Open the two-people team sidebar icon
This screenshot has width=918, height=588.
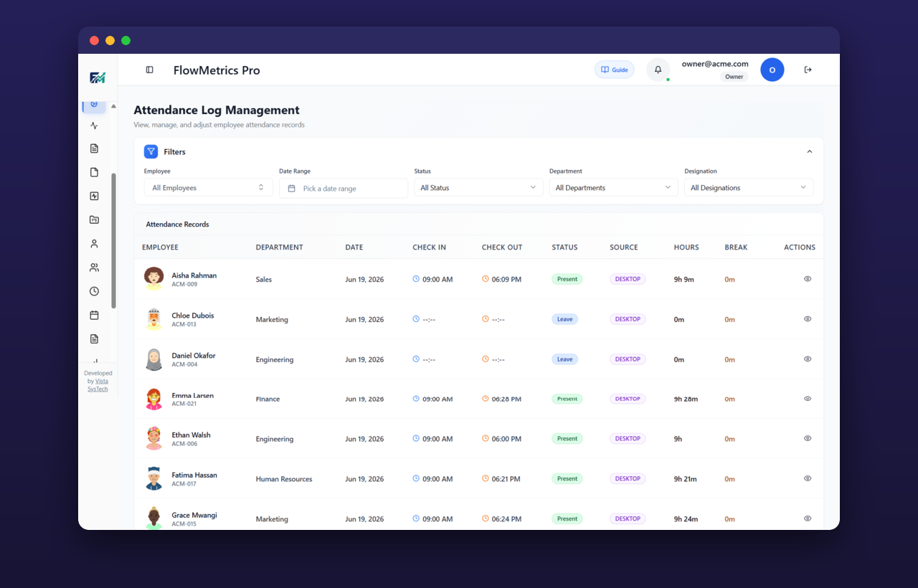[94, 267]
